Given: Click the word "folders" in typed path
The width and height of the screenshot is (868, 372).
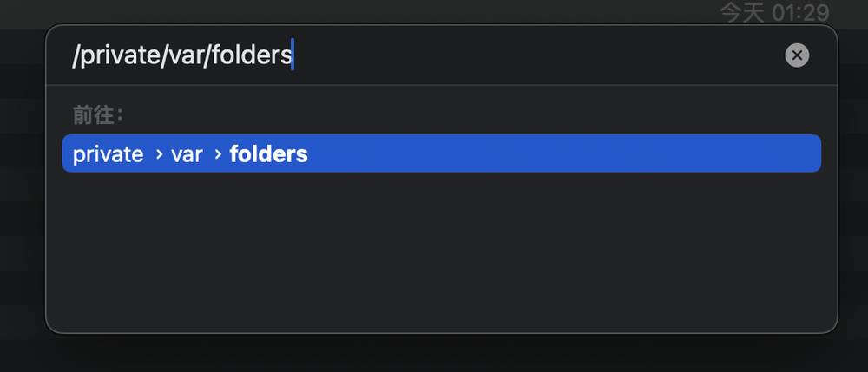Looking at the screenshot, I should coord(250,55).
